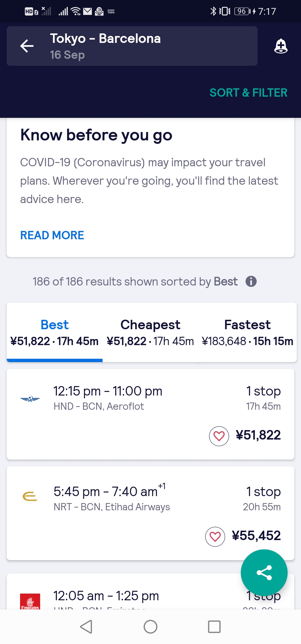Screen dimensions: 301x644
Task: Create a price alert with bell icon
Action: [x=281, y=46]
